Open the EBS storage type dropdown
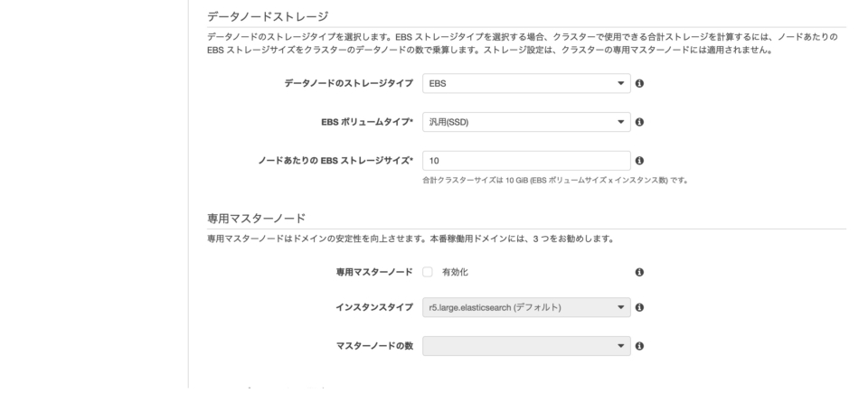This screenshot has height=393, width=868. click(526, 83)
